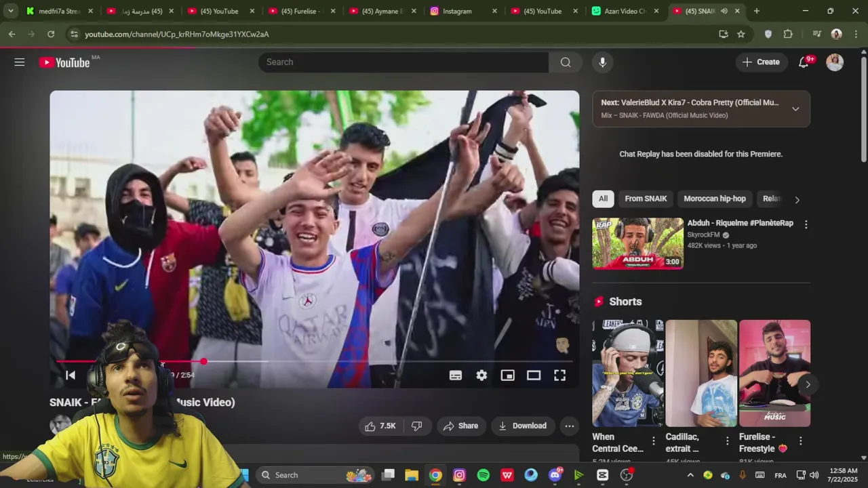This screenshot has width=868, height=488.
Task: Start voice search with microphone icon
Action: [602, 62]
